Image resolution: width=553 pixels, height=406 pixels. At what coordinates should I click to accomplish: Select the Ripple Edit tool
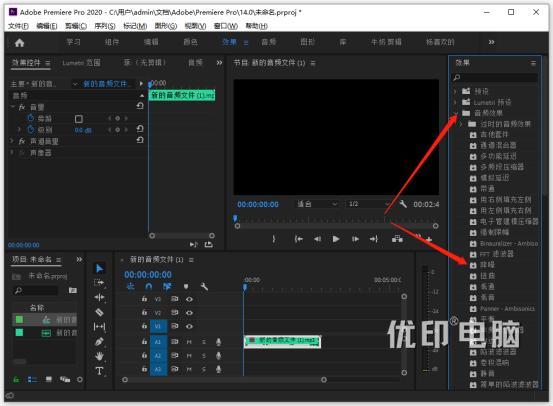(99, 297)
